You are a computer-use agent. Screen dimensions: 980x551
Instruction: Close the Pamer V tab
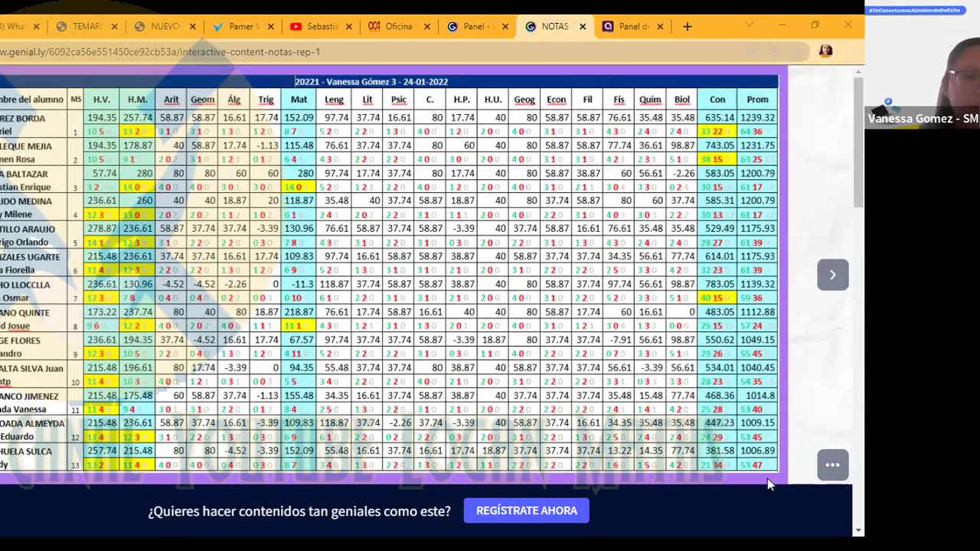tap(270, 26)
